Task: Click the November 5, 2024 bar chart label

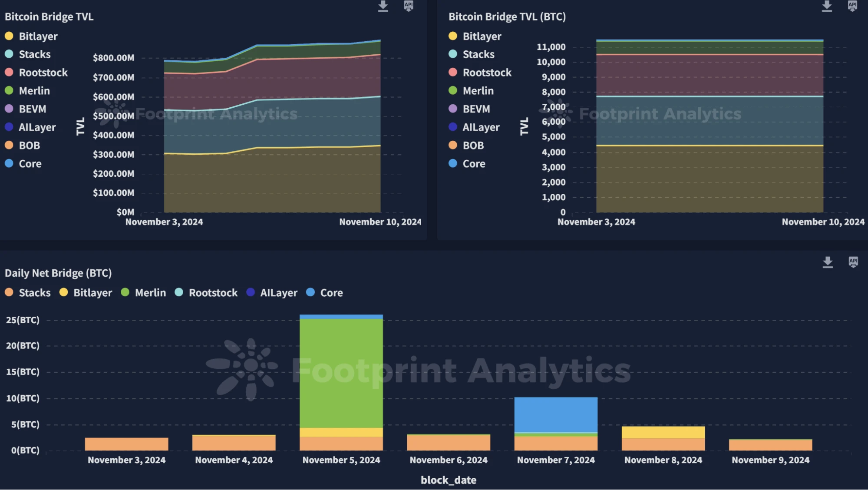Action: point(341,460)
